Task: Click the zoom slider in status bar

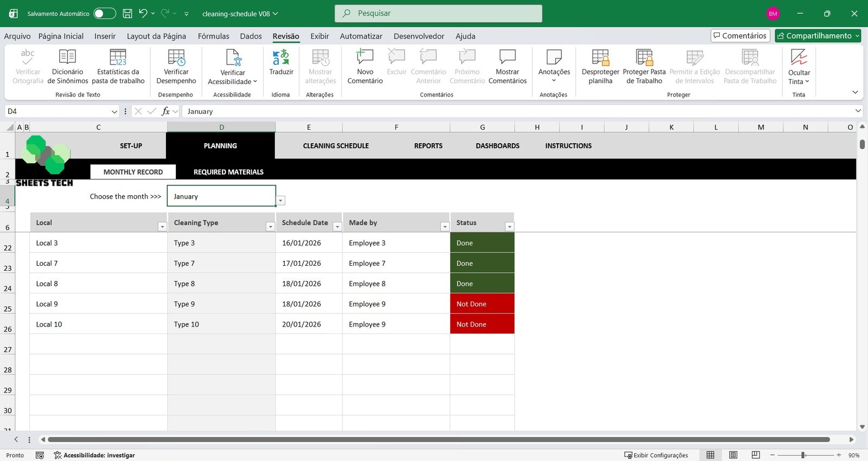Action: tap(803, 455)
